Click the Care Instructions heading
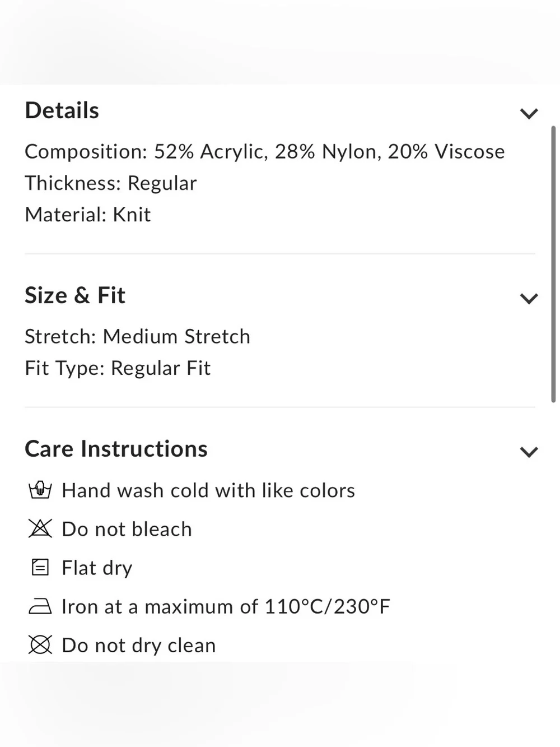 coord(116,449)
